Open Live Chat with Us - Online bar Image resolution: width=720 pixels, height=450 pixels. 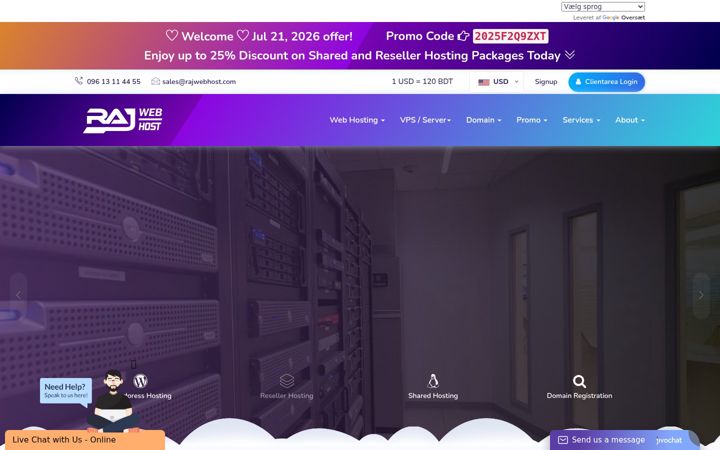tap(85, 440)
